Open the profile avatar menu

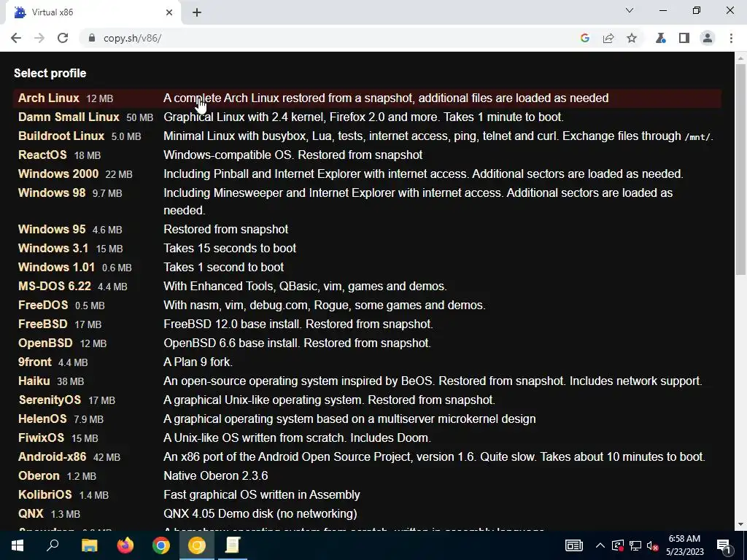(x=708, y=38)
